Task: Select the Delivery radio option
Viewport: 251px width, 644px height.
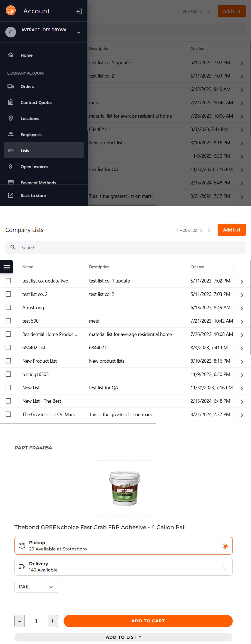Action: pyautogui.click(x=225, y=567)
